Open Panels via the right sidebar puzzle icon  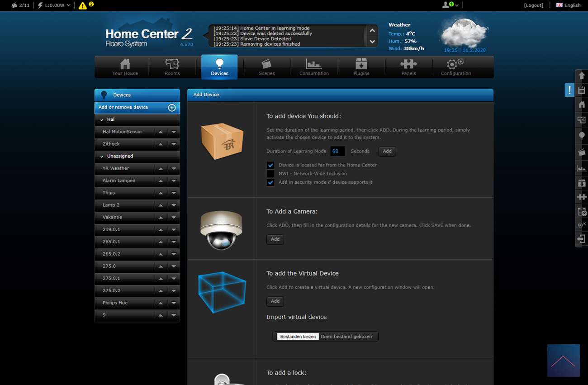(x=582, y=197)
